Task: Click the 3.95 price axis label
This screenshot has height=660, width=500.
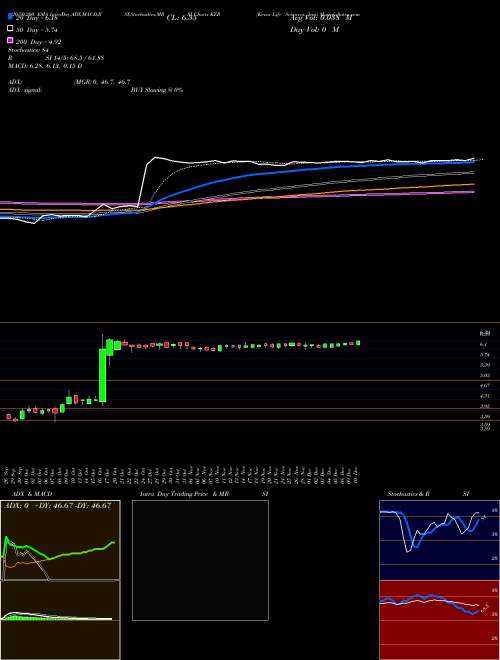Action: pyautogui.click(x=485, y=406)
